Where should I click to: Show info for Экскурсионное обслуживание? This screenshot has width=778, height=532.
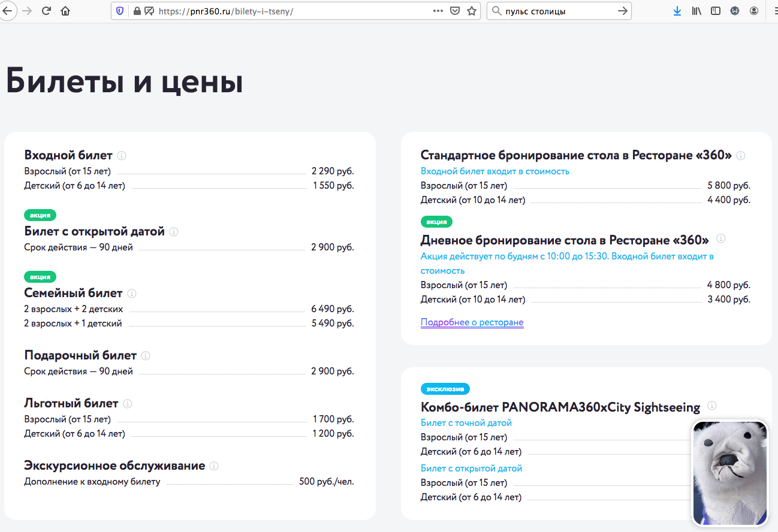(x=214, y=466)
